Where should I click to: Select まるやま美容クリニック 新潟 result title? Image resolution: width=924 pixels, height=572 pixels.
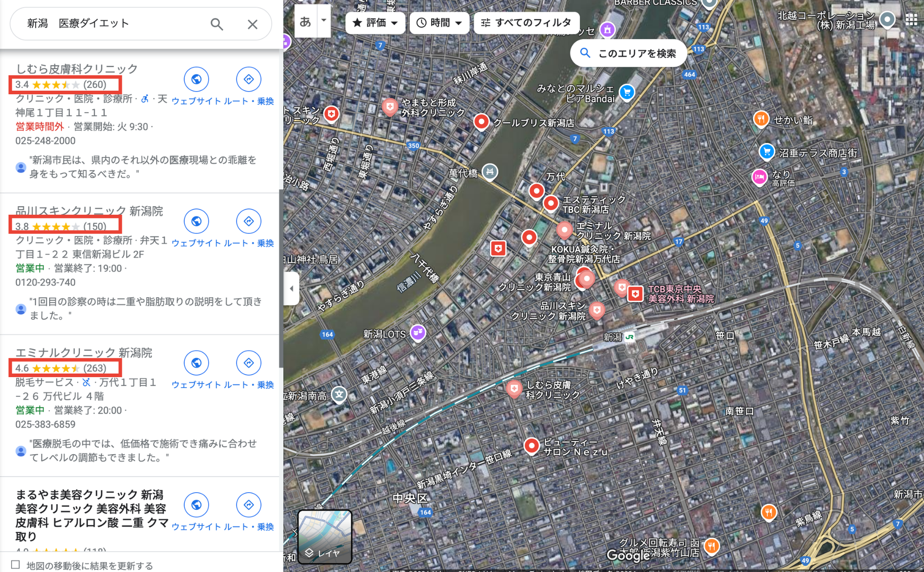(x=92, y=515)
